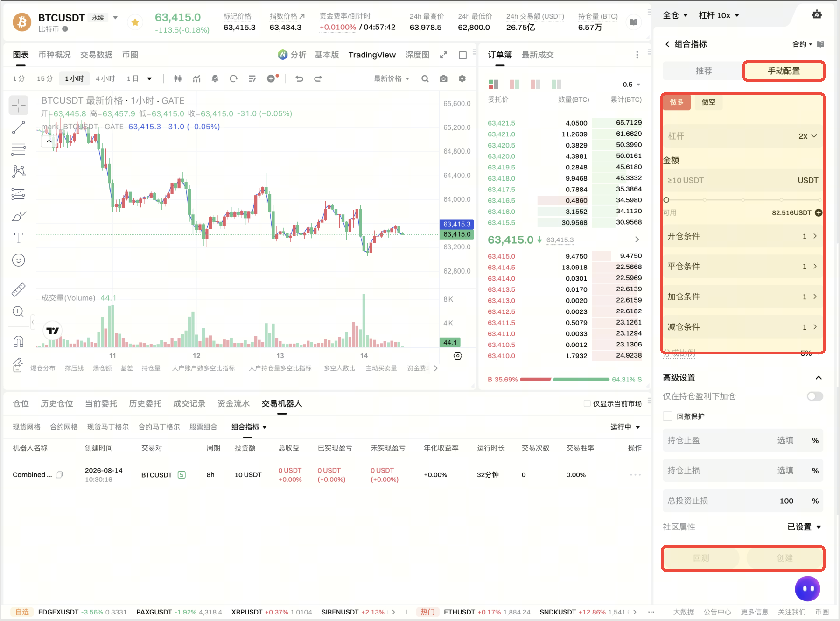The height and width of the screenshot is (621, 840).
Task: Toggle the magnet snap tool
Action: [19, 341]
